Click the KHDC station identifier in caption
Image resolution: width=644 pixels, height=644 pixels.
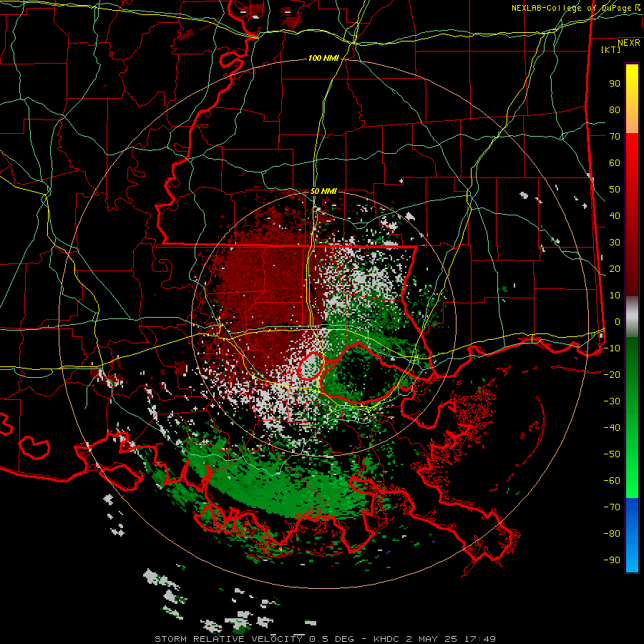point(386,639)
